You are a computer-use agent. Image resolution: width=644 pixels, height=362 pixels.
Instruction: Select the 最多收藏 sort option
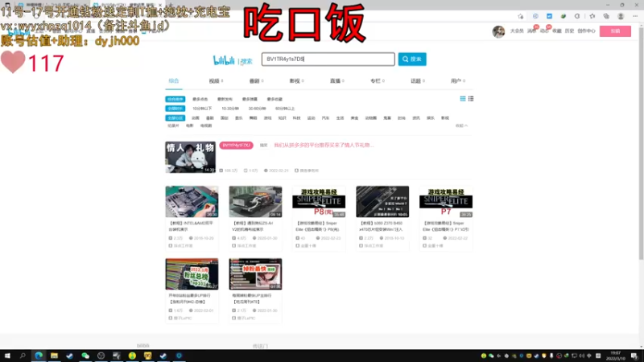point(275,99)
